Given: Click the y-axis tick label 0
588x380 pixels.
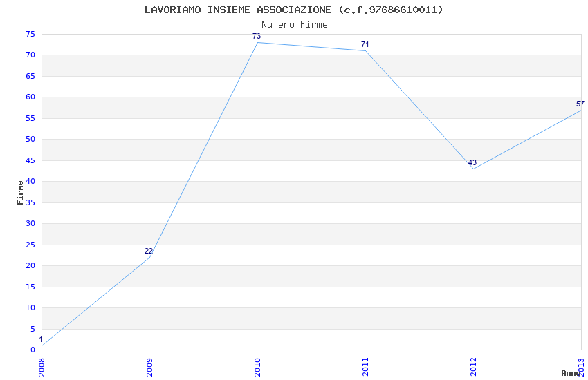Looking at the screenshot, I should coord(33,350).
